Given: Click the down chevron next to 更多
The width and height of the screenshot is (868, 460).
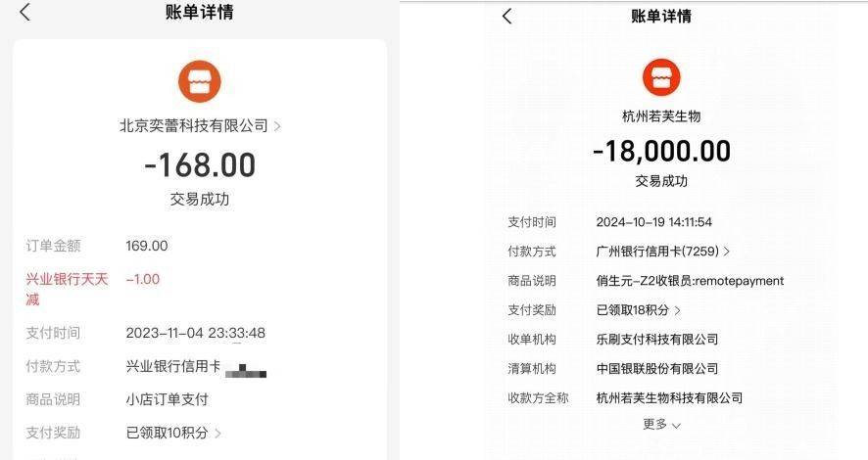Looking at the screenshot, I should [676, 426].
